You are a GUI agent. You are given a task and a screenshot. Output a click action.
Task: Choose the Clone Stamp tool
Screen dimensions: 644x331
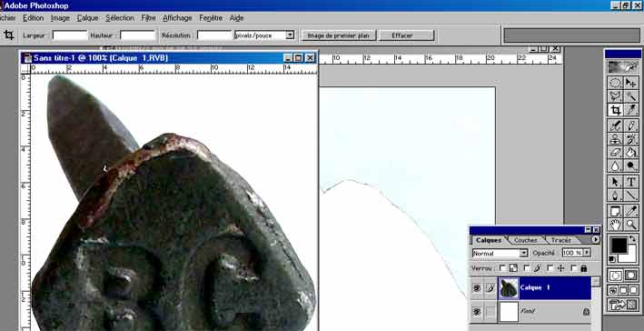(615, 139)
